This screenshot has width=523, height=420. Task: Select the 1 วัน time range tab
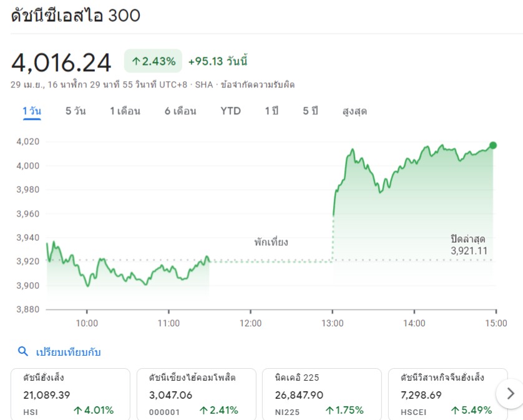32,112
